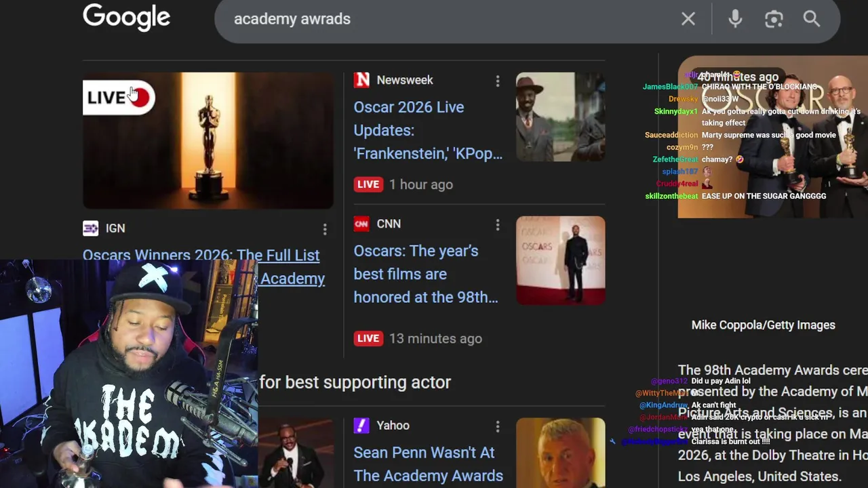Open more options for Newsweek result
The image size is (868, 488).
pos(498,81)
